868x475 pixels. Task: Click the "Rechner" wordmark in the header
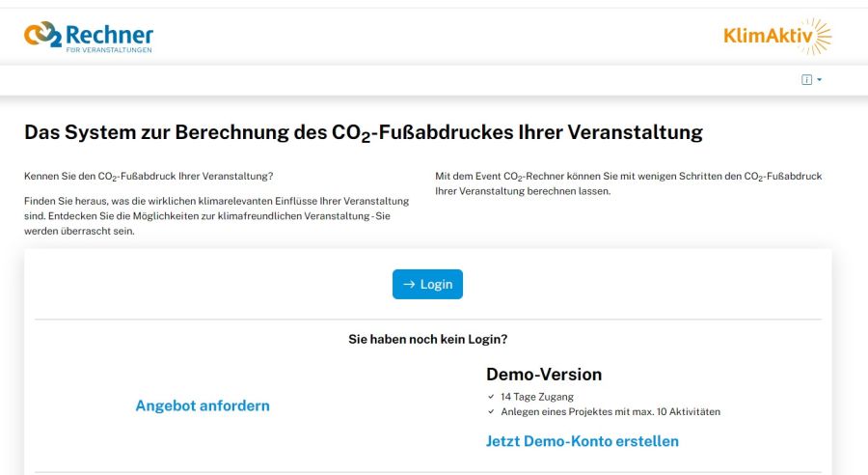pyautogui.click(x=109, y=34)
